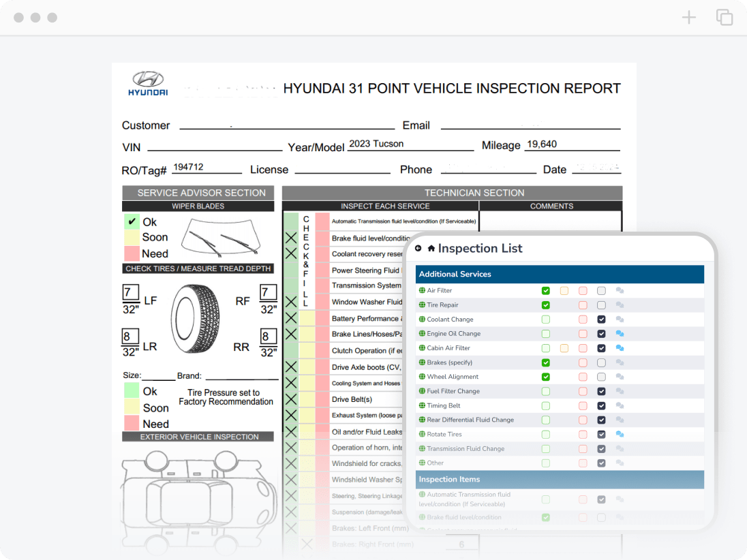
Task: Open comments icon for Transmission Fluid Change
Action: tap(620, 448)
